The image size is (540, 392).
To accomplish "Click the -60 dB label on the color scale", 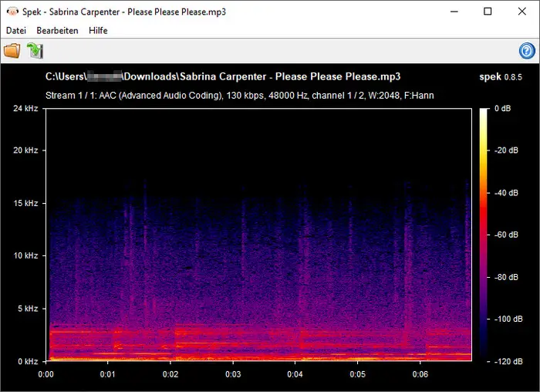I will [x=506, y=235].
